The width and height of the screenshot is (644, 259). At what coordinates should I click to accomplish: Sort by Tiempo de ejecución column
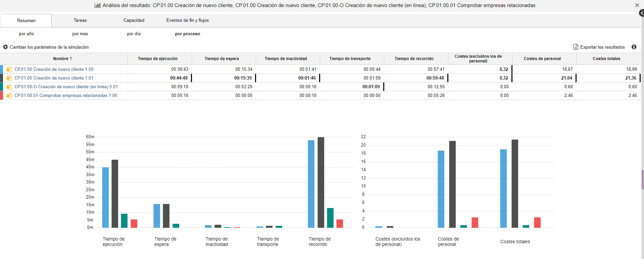(x=160, y=59)
